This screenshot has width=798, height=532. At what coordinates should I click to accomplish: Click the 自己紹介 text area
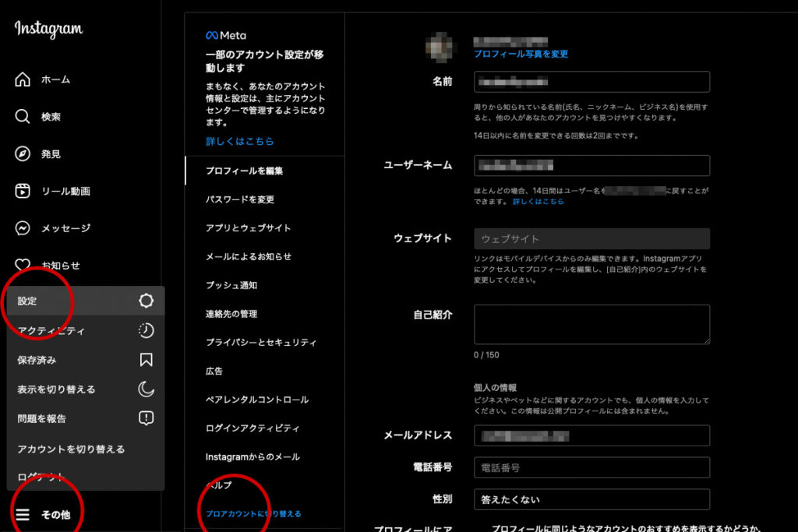click(x=591, y=325)
